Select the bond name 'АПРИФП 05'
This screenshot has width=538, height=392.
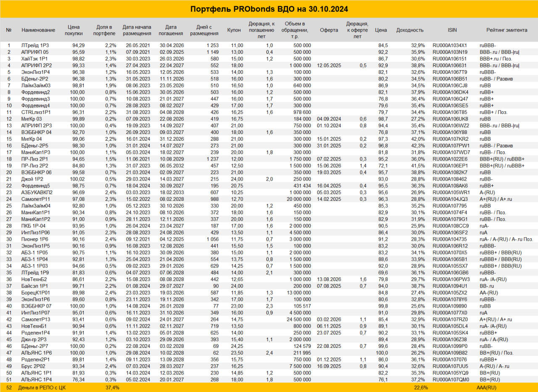point(34,52)
